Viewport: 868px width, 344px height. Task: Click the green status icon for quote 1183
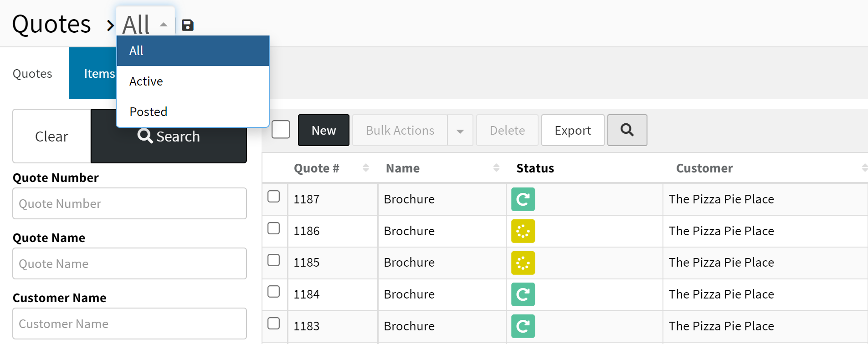pos(523,326)
